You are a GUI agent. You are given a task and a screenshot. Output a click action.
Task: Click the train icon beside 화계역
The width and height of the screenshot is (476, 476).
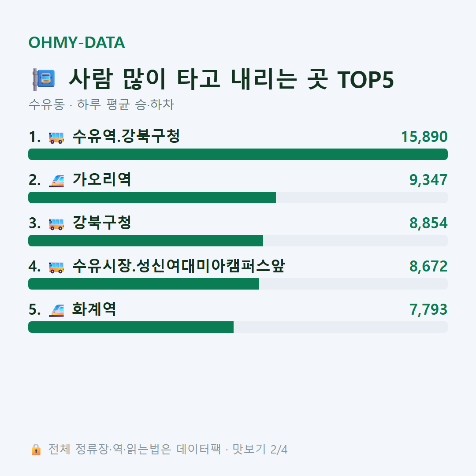(56, 310)
